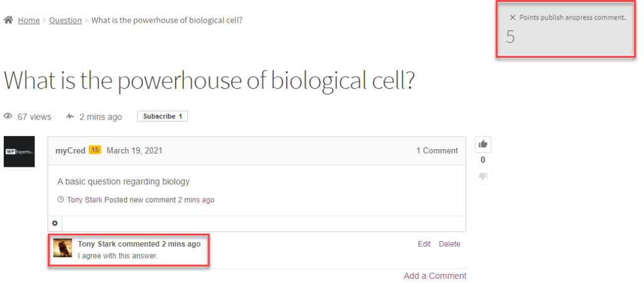Image resolution: width=644 pixels, height=287 pixels.
Task: Click the yellow reputation badge 15
Action: point(95,150)
